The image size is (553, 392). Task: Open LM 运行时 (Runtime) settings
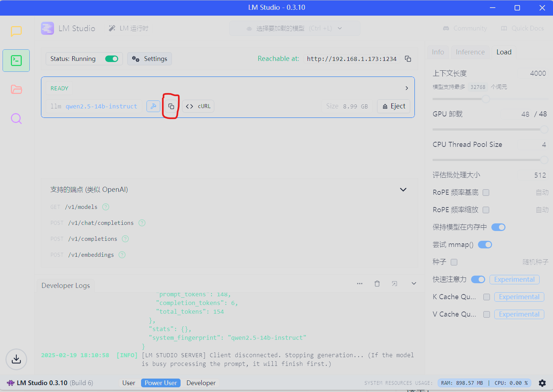129,28
